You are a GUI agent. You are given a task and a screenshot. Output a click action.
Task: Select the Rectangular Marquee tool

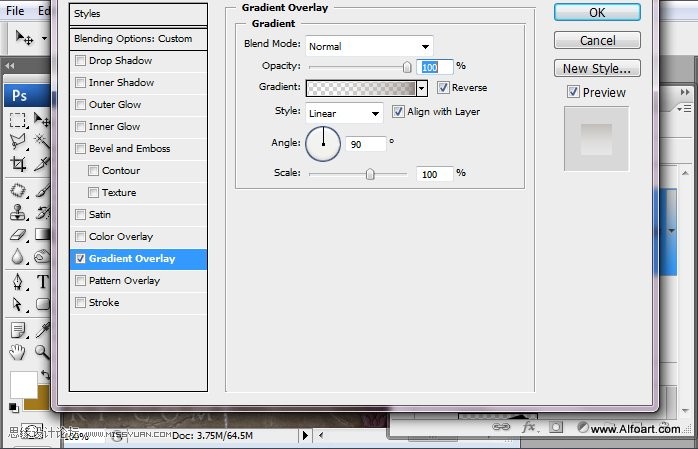click(18, 120)
